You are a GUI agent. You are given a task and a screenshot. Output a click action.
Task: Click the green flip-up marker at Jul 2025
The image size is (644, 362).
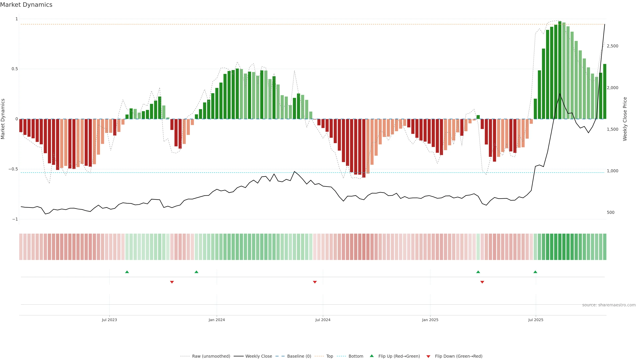535,272
